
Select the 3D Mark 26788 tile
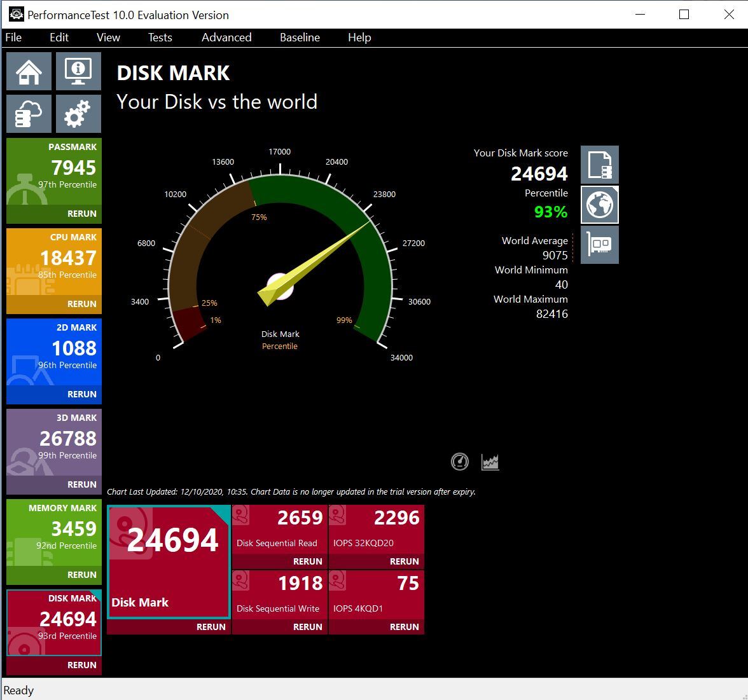click(54, 442)
